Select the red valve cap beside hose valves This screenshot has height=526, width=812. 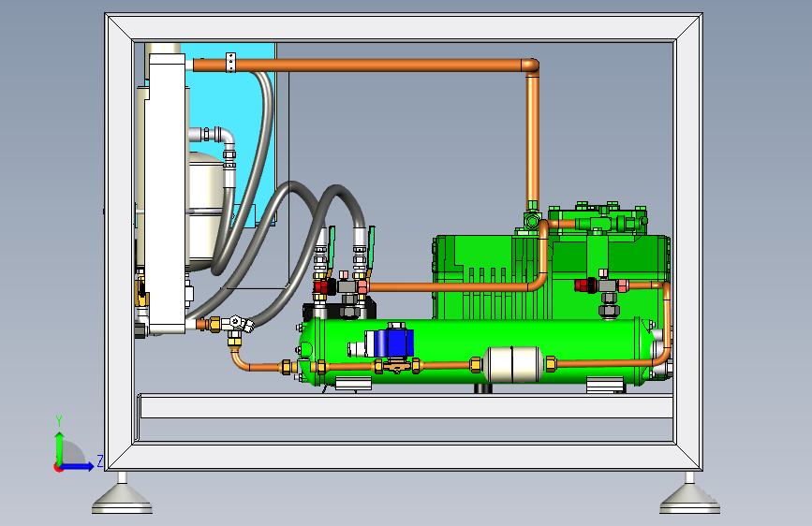[x=324, y=286]
